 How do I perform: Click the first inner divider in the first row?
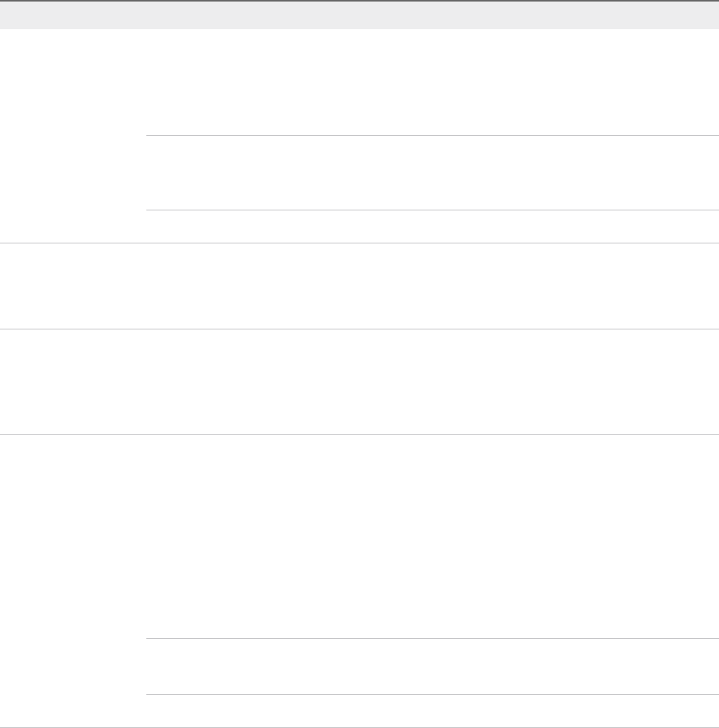click(427, 136)
